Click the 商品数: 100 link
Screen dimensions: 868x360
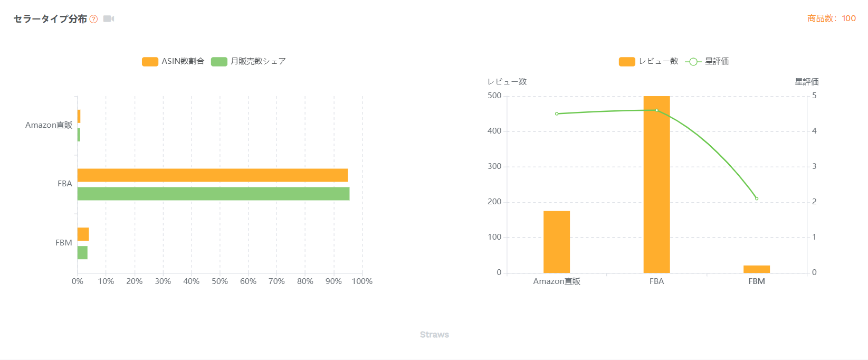pos(832,18)
